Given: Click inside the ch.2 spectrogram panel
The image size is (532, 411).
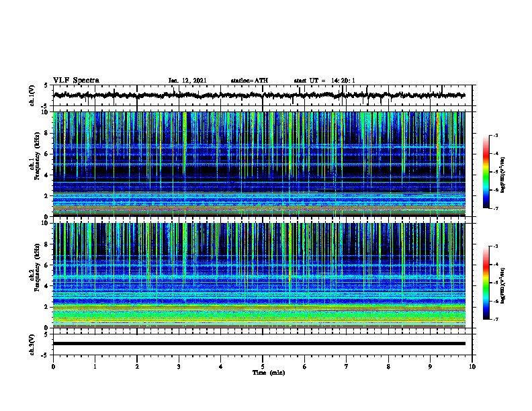Looking at the screenshot, I should [x=259, y=275].
